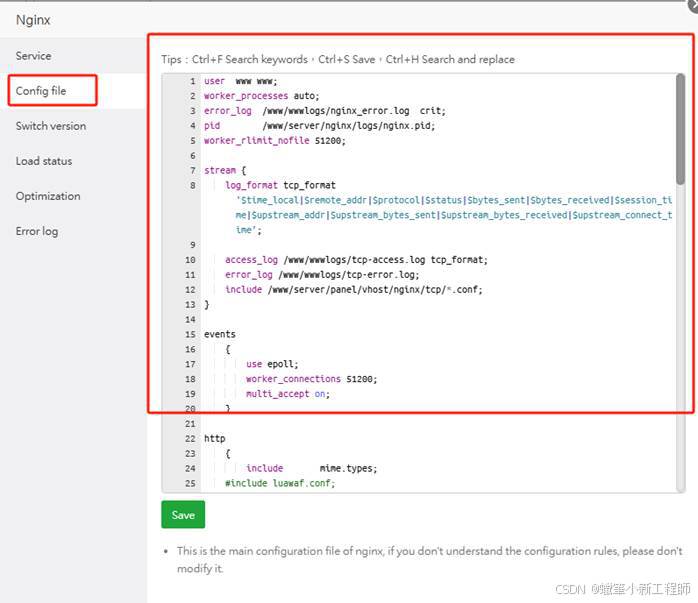Click the 'use epoll;' line
698x603 pixels.
coord(272,364)
